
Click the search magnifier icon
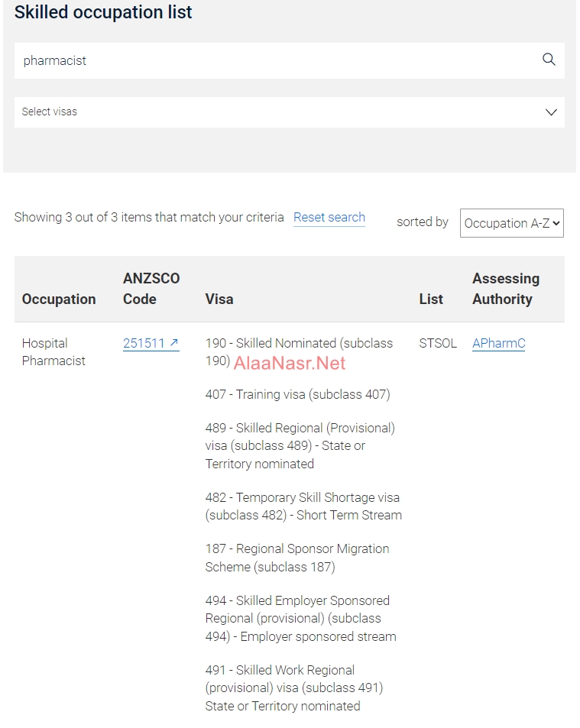549,60
